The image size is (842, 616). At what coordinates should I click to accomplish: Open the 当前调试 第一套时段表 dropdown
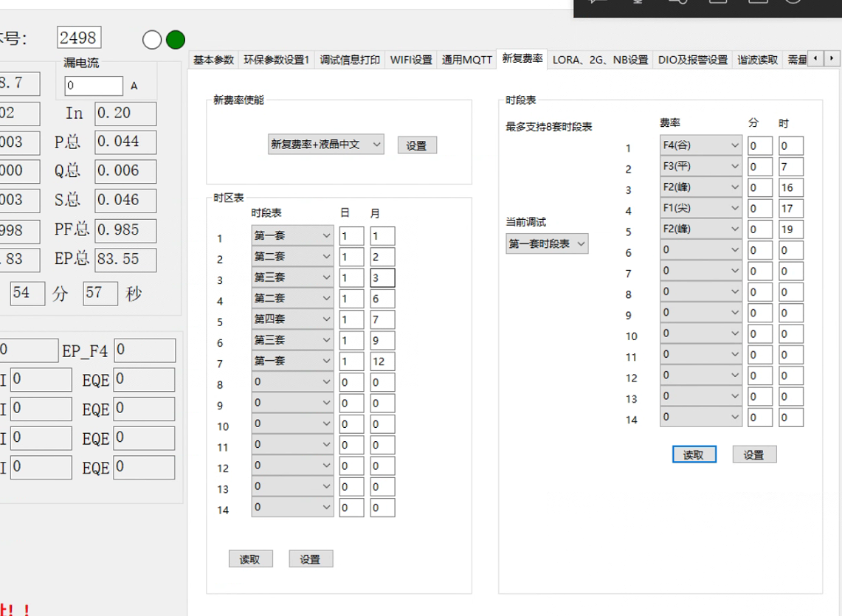(x=547, y=243)
